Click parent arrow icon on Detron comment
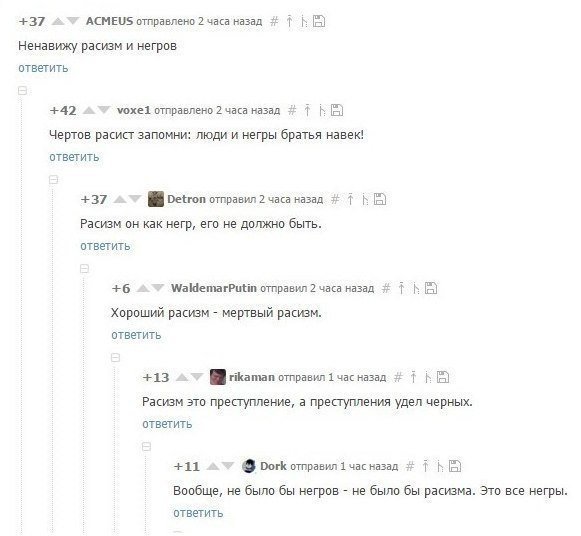The image size is (581, 536). [350, 199]
